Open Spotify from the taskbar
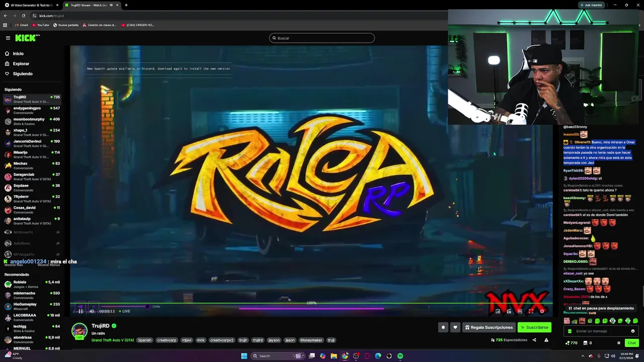Image resolution: width=644 pixels, height=362 pixels. (400, 356)
